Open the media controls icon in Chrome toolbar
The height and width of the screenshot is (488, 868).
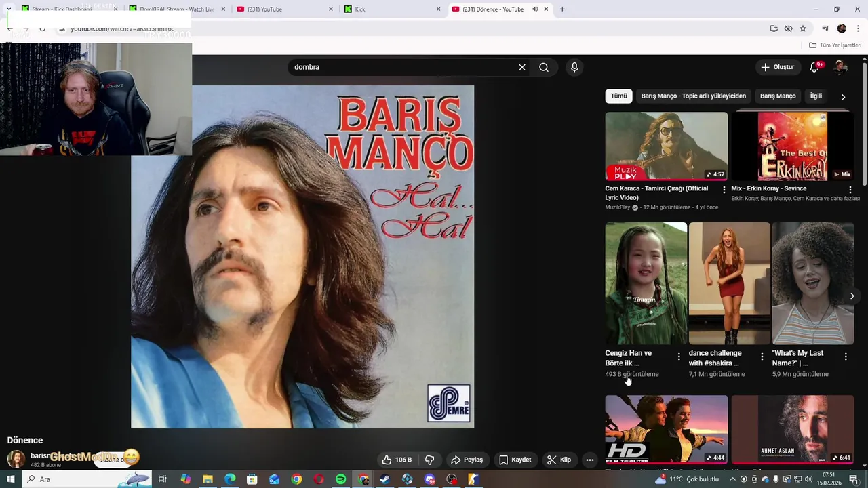825,28
